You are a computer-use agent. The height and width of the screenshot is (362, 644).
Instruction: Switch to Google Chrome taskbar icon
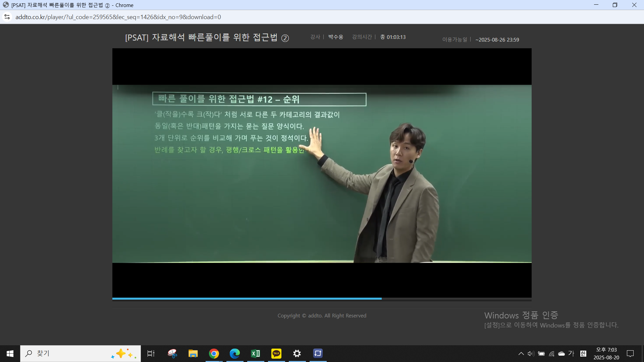[214, 354]
